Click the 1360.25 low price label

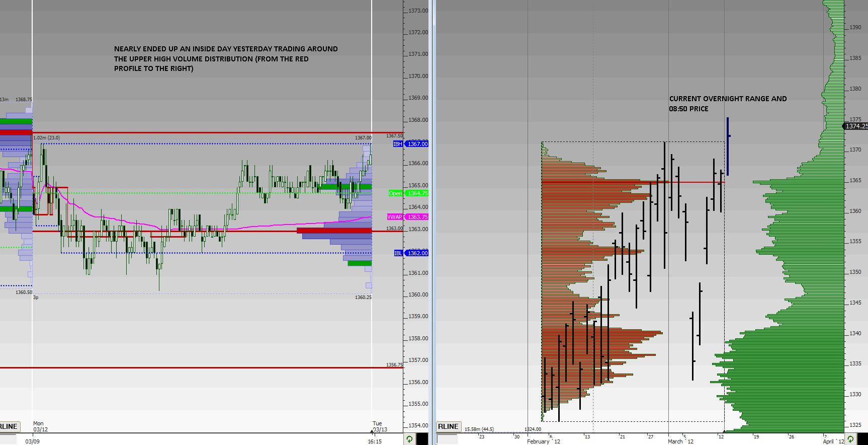[363, 298]
